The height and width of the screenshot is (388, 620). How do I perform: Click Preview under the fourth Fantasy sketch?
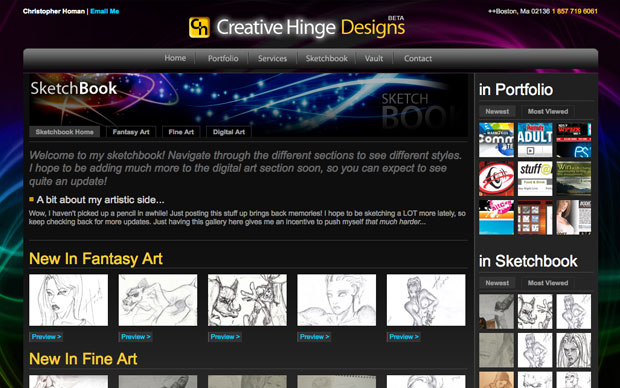point(314,337)
